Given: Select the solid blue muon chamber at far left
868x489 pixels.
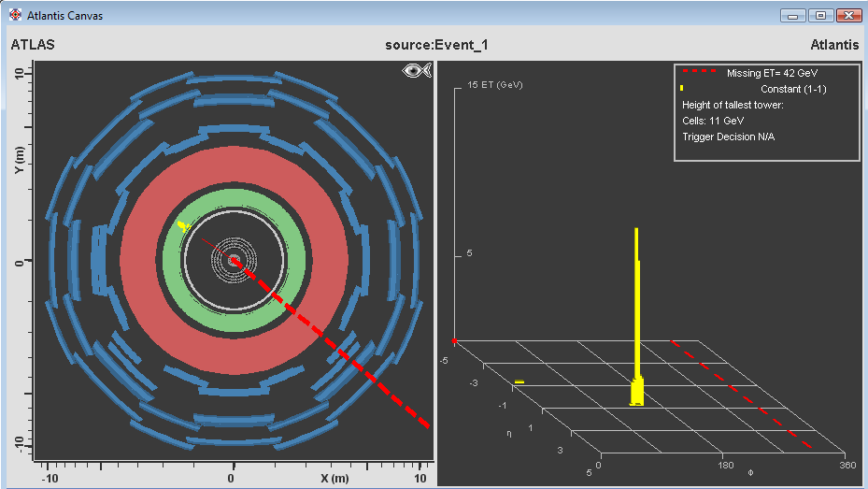Looking at the screenshot, I should click(x=98, y=260).
